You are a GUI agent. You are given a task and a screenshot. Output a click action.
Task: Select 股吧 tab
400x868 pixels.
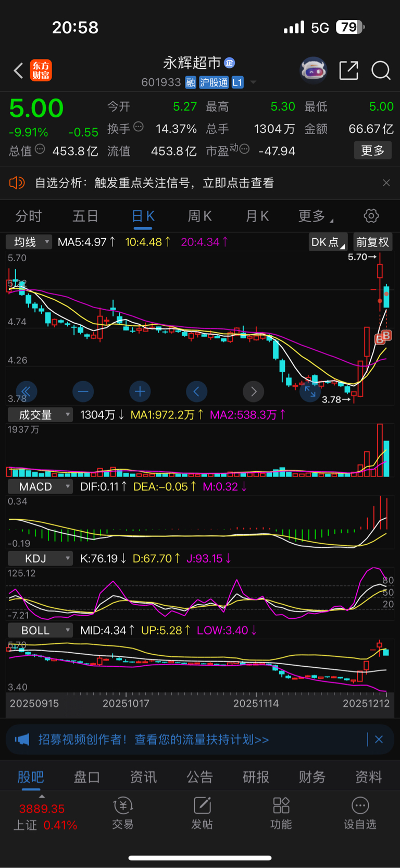pyautogui.click(x=31, y=777)
